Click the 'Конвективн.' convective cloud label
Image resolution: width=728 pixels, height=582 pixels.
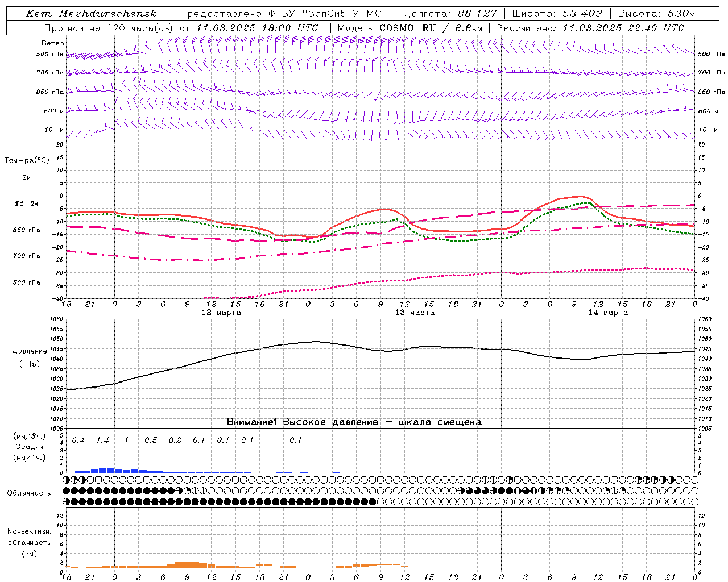(x=30, y=531)
